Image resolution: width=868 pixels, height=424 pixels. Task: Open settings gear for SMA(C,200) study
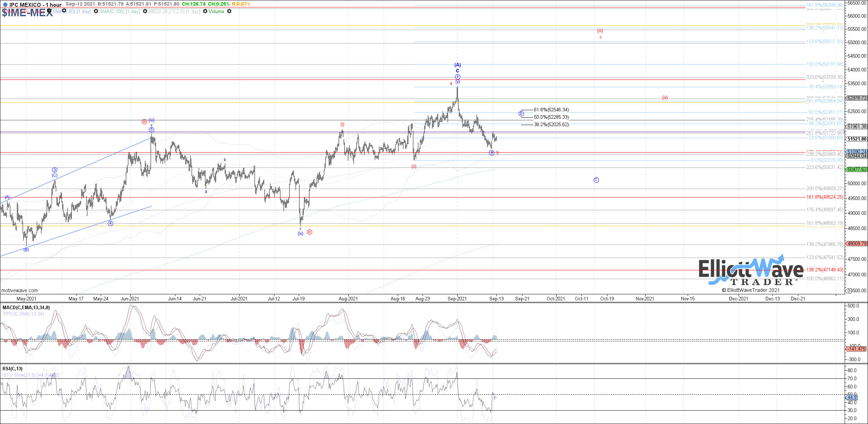pos(49,11)
